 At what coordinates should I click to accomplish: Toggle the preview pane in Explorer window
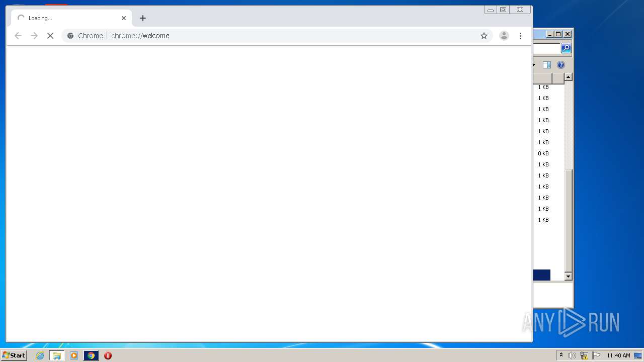[x=547, y=65]
